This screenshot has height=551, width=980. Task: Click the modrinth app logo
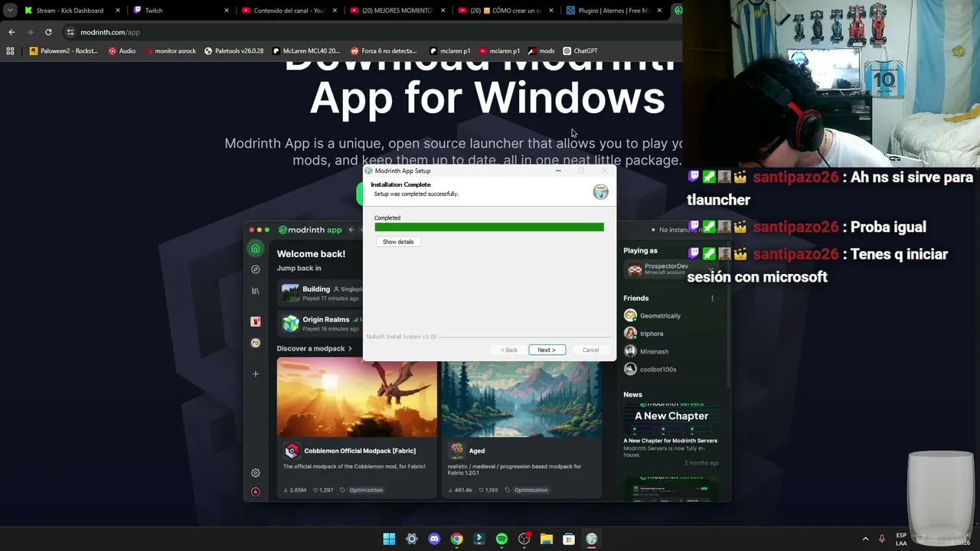click(x=310, y=230)
